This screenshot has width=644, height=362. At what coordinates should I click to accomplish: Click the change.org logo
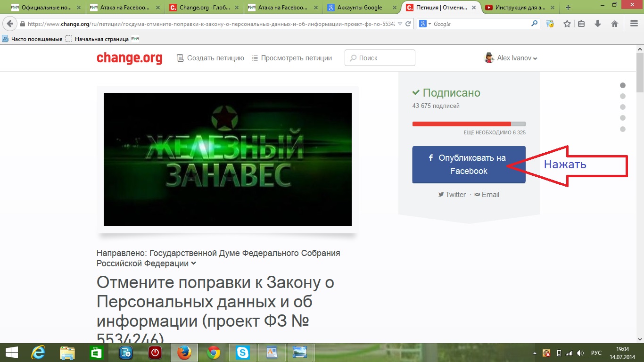(x=129, y=58)
